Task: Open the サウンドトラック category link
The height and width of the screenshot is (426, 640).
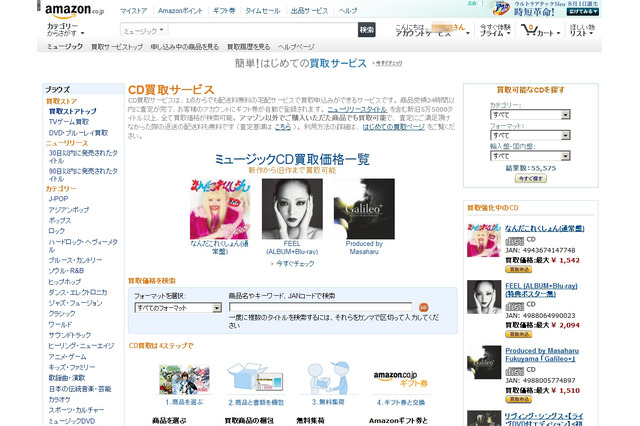Action: pyautogui.click(x=70, y=335)
